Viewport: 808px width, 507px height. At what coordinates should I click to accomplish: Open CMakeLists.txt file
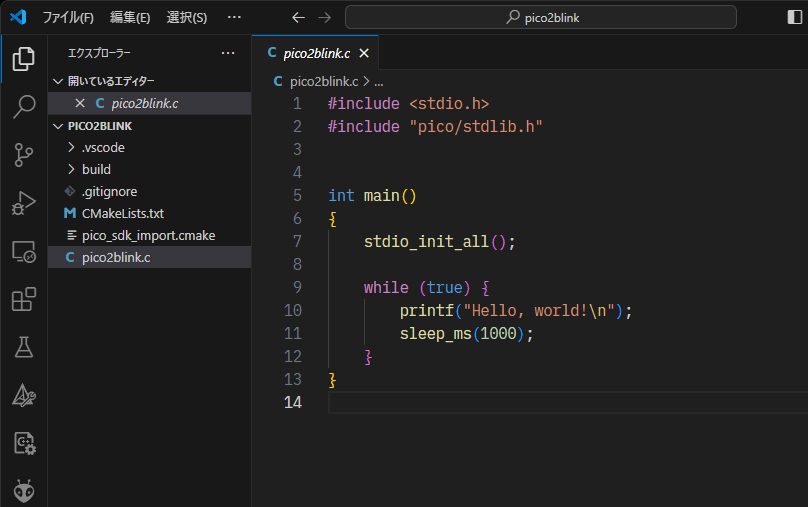click(149, 213)
